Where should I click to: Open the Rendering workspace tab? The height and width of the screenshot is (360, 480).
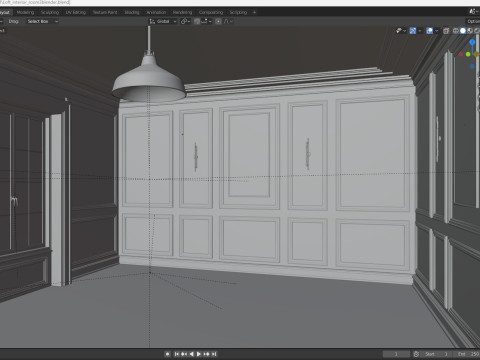[x=182, y=12]
